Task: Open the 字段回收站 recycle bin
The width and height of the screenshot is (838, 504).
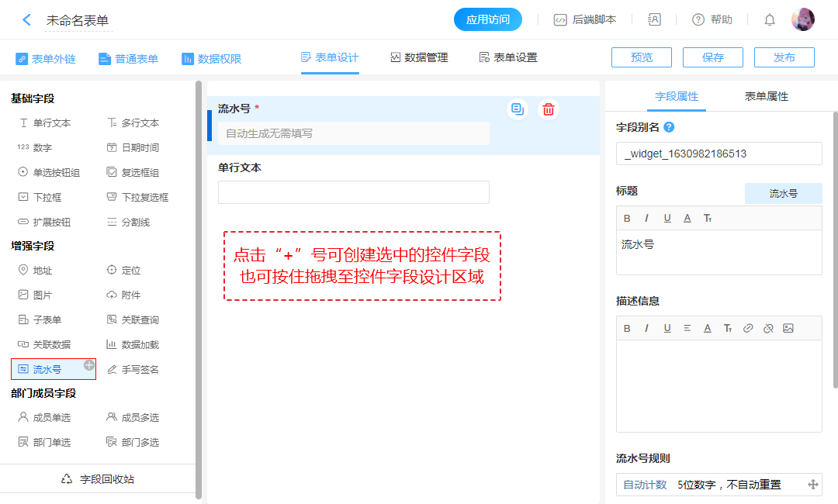Action: [x=98, y=479]
